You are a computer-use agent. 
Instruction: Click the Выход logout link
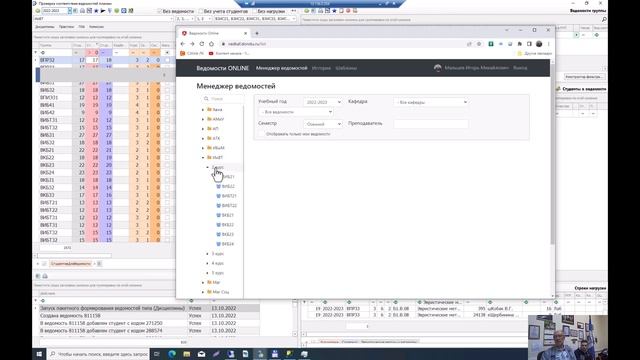tap(520, 68)
